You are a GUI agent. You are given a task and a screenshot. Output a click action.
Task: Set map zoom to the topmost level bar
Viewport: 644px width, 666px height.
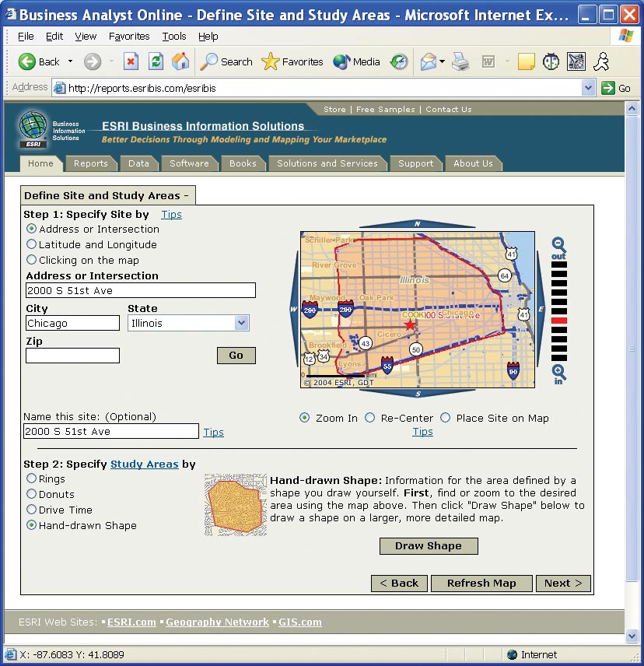point(559,265)
